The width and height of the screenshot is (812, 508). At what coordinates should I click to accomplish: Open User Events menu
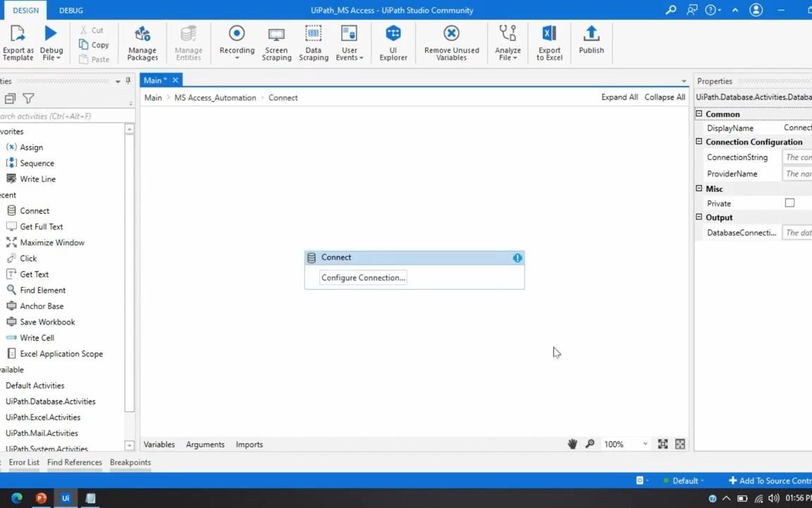(x=350, y=42)
